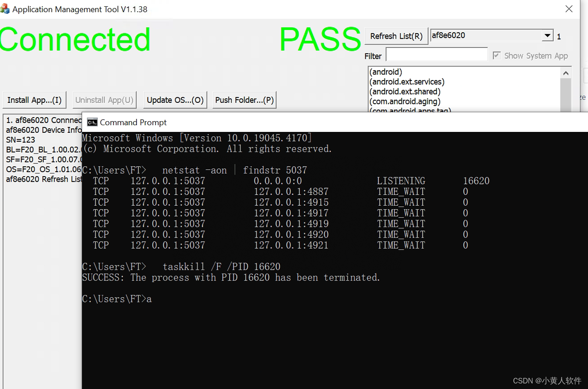Image resolution: width=588 pixels, height=389 pixels.
Task: Click the Install App...(I) button
Action: 34,100
